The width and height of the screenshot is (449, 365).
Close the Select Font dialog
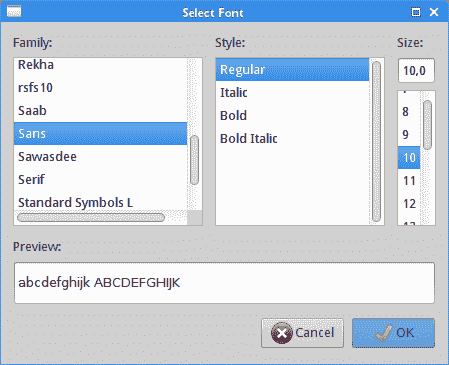(434, 12)
